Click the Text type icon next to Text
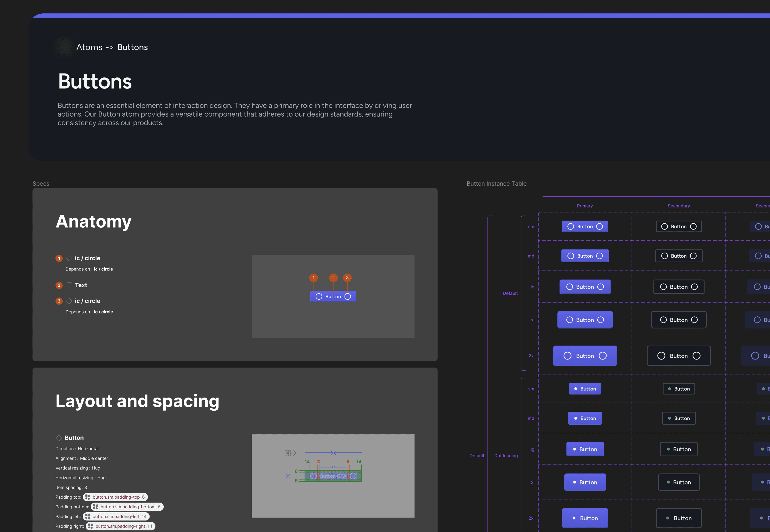The height and width of the screenshot is (532, 770). pyautogui.click(x=69, y=285)
